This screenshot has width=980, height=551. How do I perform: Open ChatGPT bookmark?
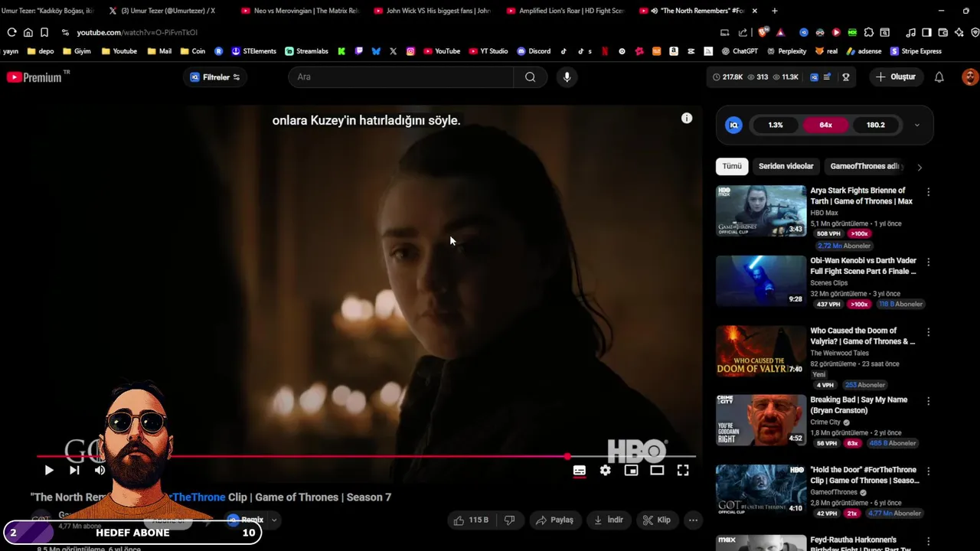[x=740, y=51]
